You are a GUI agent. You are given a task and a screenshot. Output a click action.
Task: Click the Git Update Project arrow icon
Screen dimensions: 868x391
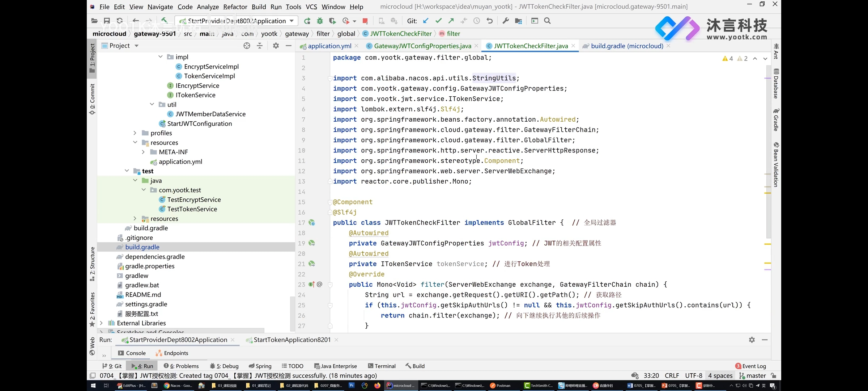pyautogui.click(x=426, y=21)
